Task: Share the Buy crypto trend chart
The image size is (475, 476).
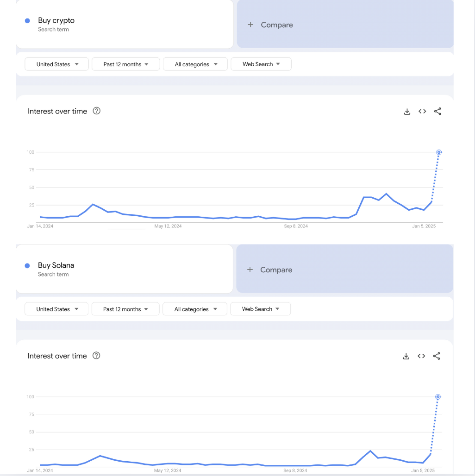Action: click(x=437, y=111)
